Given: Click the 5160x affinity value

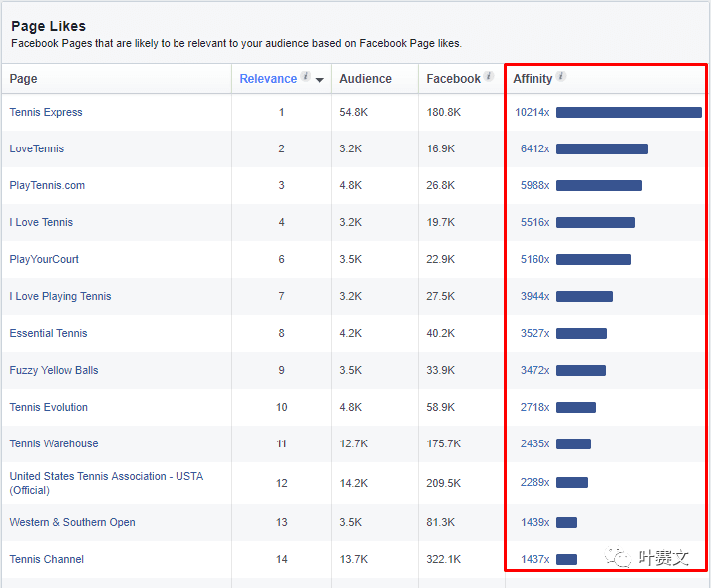Looking at the screenshot, I should 535,259.
